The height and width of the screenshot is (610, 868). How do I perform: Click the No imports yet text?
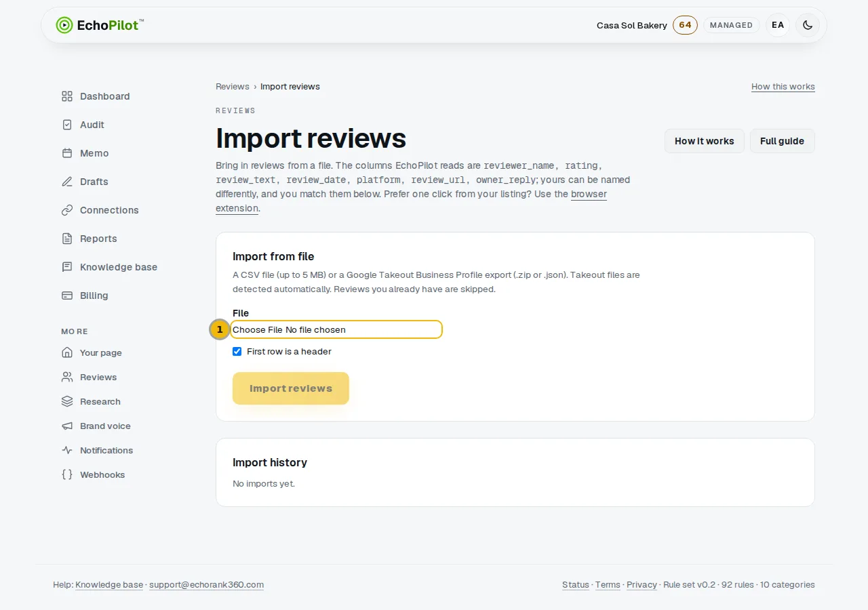tap(264, 484)
